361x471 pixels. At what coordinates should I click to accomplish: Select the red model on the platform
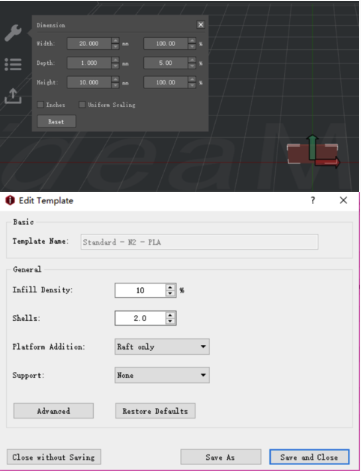pos(299,154)
